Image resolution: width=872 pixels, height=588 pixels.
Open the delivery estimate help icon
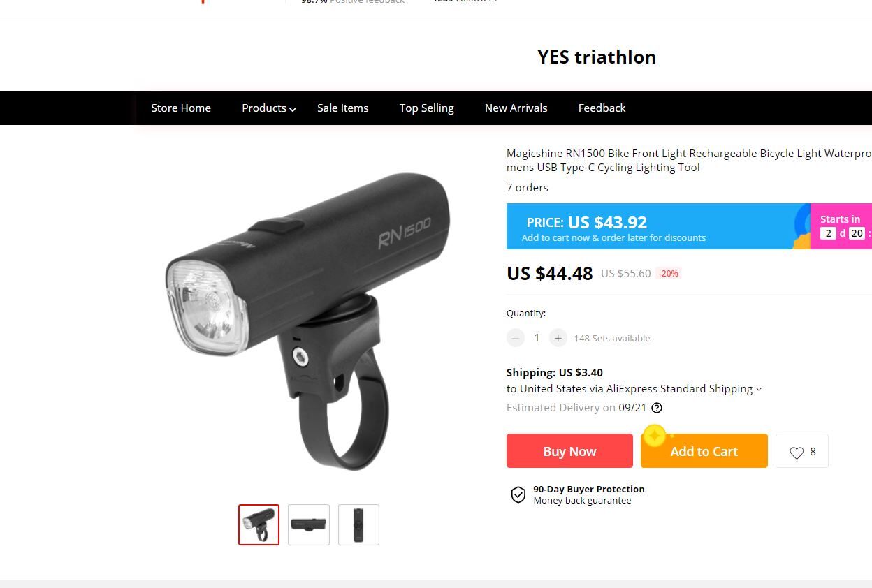(657, 408)
